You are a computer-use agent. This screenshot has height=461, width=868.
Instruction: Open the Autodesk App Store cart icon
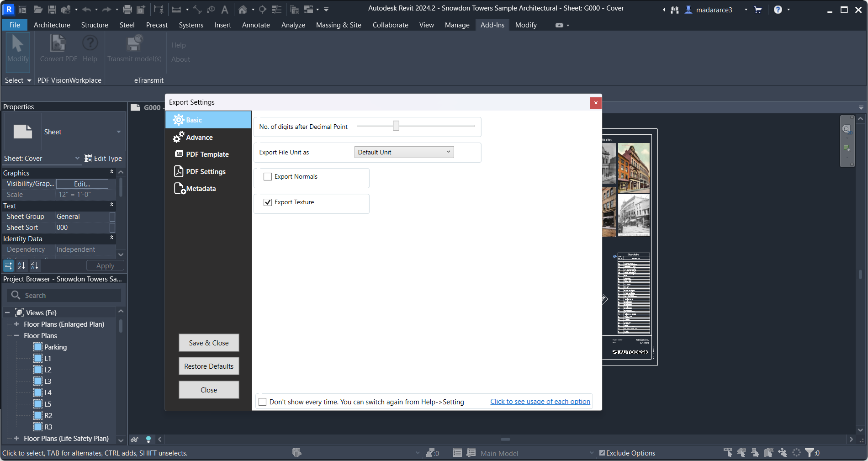[x=758, y=10]
